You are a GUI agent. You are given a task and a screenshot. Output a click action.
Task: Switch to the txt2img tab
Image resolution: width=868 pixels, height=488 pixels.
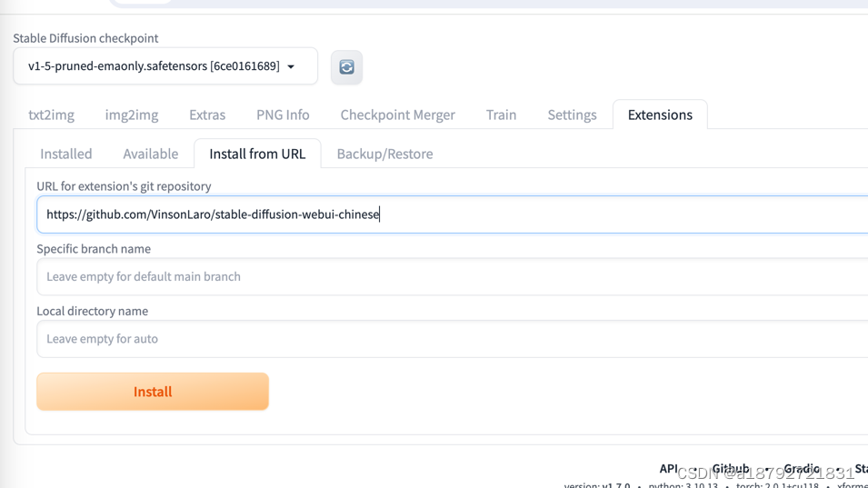point(51,115)
